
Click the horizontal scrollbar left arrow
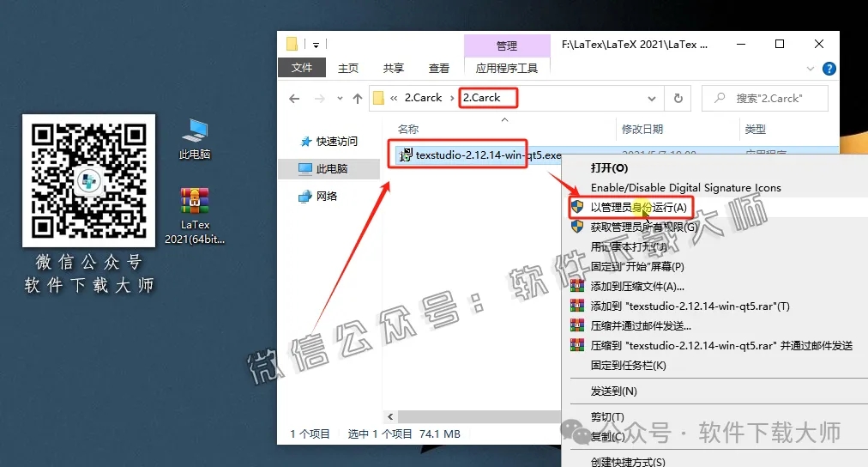[x=390, y=416]
